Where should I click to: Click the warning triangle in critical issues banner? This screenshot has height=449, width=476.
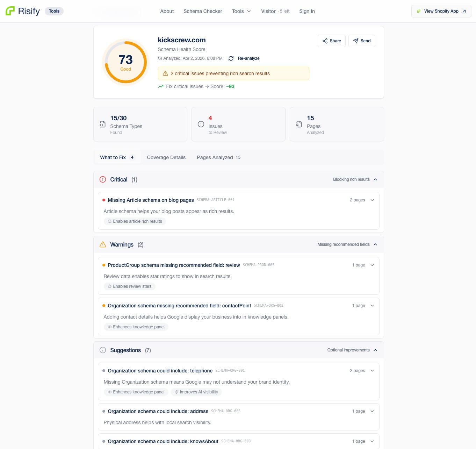point(165,73)
